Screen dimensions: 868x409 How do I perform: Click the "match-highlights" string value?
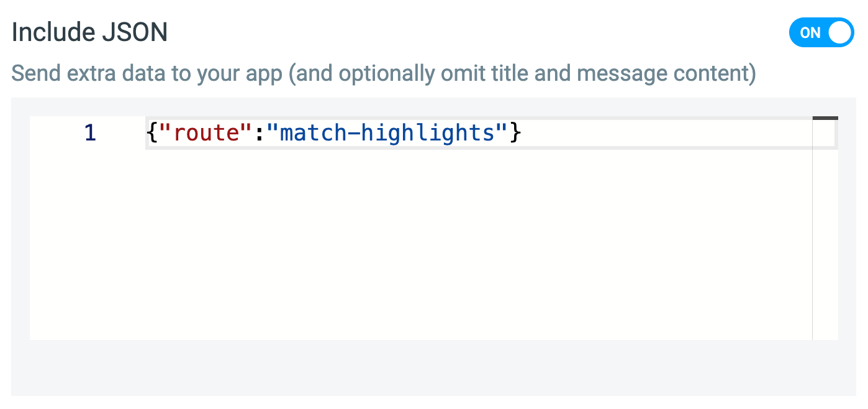click(x=388, y=133)
